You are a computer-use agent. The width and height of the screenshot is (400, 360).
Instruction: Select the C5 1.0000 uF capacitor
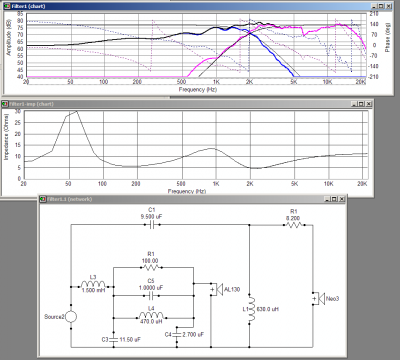pyautogui.click(x=151, y=296)
